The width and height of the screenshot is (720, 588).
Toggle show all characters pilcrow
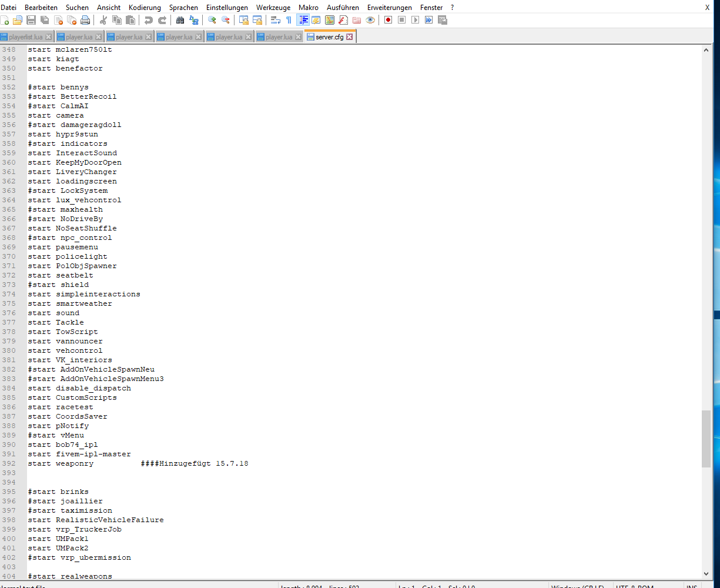click(289, 20)
